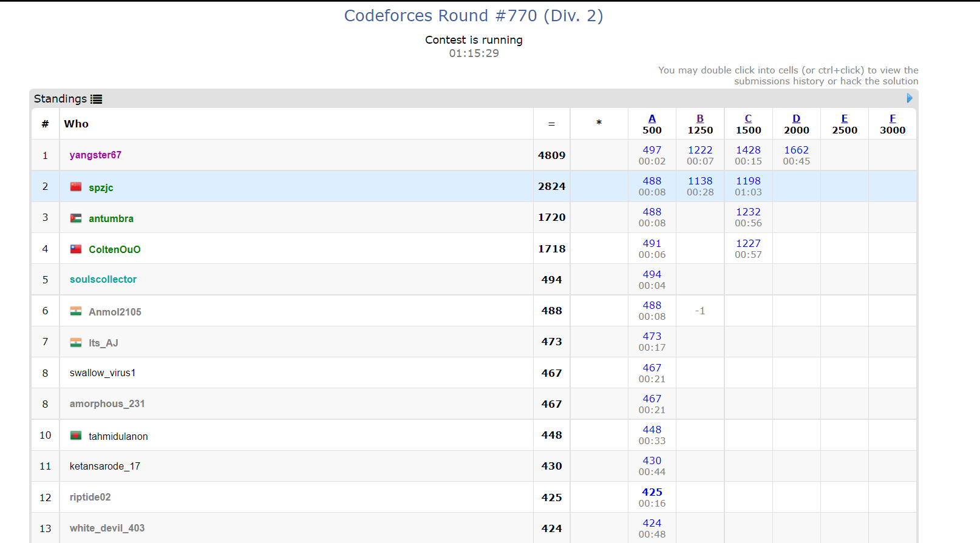Viewport: 980px width, 543px height.
Task: Open soulscollector user profile
Action: pos(103,280)
